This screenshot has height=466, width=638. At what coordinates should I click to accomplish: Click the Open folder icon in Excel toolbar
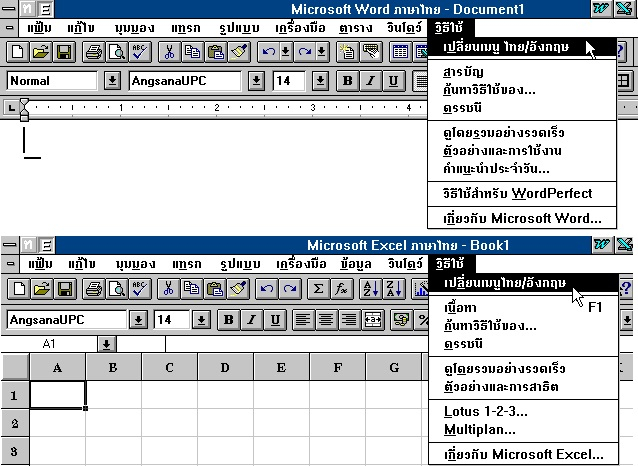tap(42, 289)
